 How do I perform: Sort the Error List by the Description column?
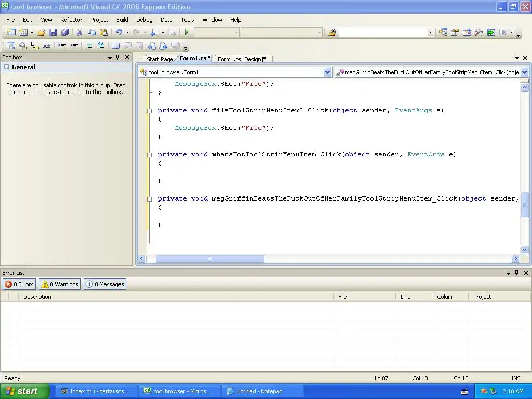coord(176,297)
